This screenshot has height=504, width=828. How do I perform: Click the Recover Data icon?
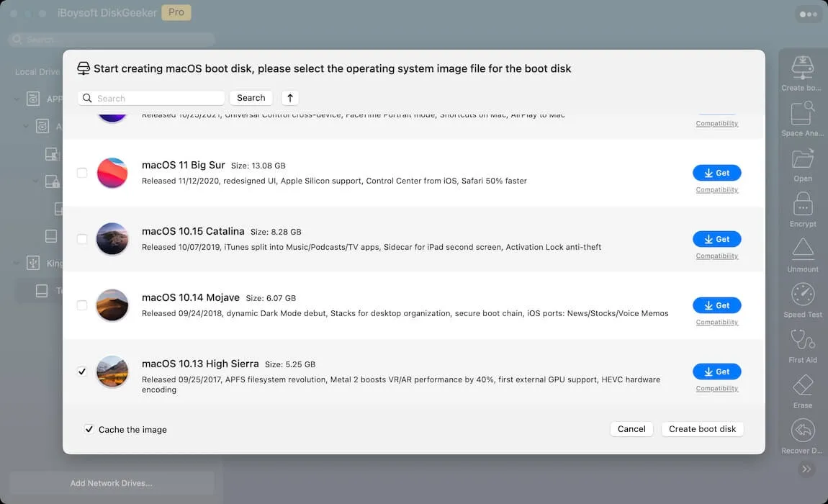coord(802,431)
